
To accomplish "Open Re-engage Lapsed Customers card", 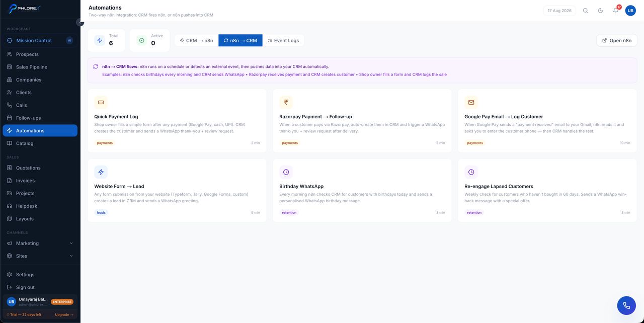I will click(547, 191).
